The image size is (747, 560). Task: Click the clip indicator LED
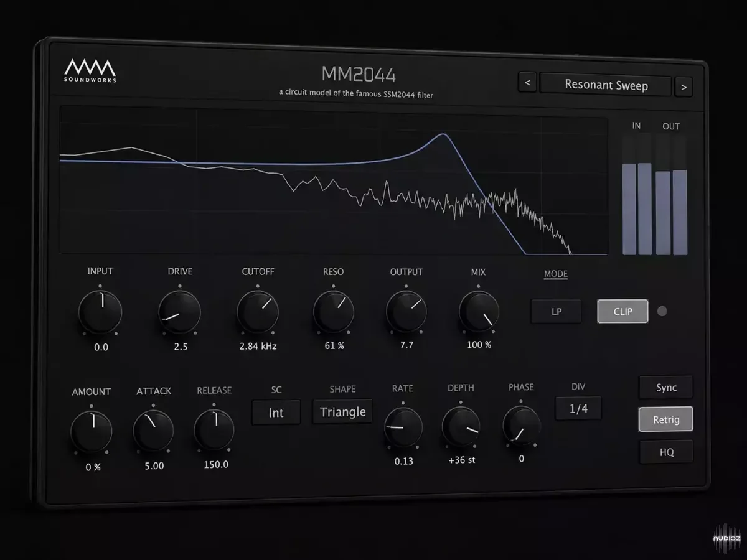click(662, 311)
